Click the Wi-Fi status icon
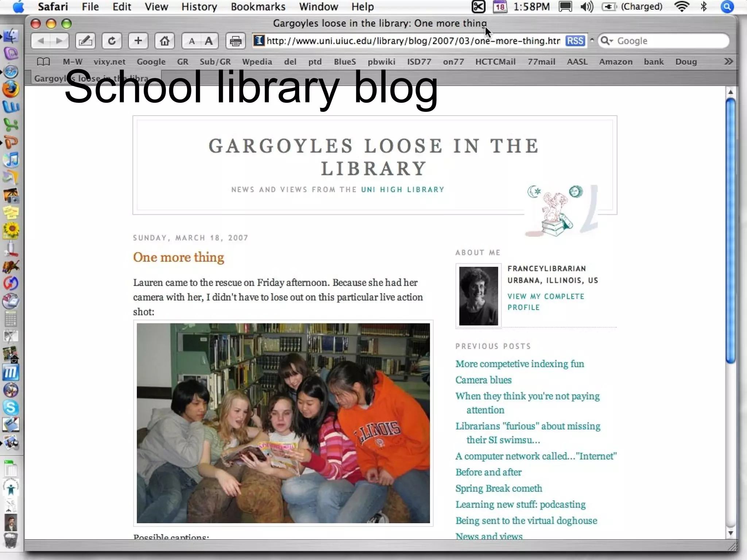 [x=682, y=7]
